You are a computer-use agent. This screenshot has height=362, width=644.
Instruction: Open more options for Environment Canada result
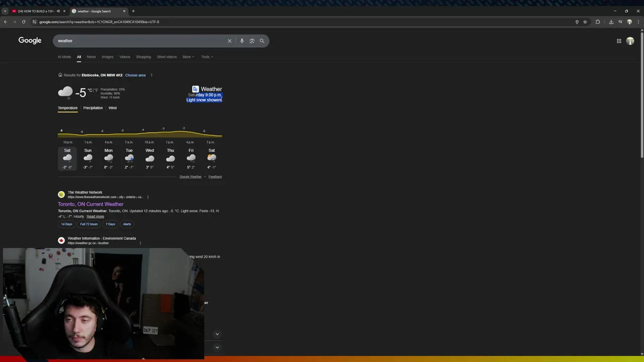(x=140, y=243)
